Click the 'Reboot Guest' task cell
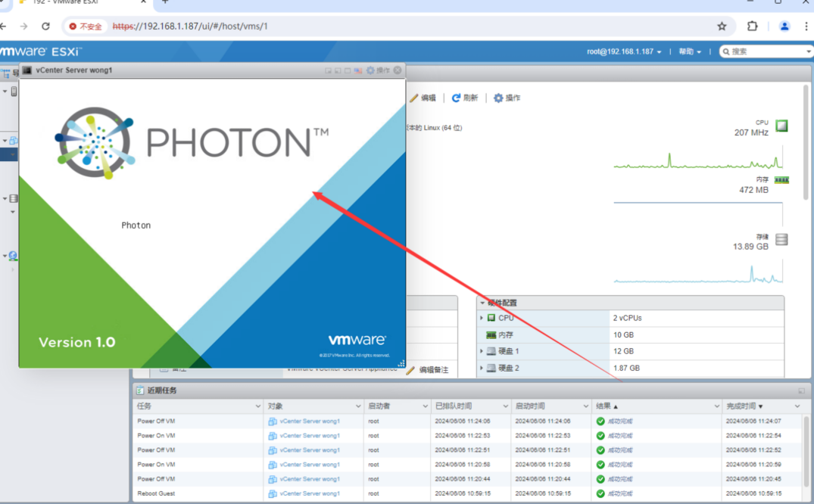The height and width of the screenshot is (504, 814). pos(156,493)
